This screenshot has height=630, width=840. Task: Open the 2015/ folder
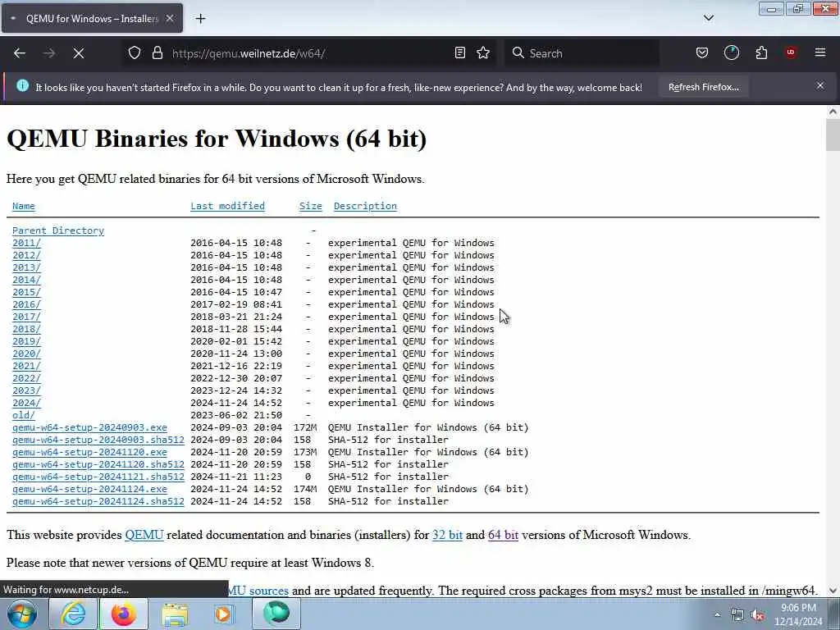[x=26, y=293]
